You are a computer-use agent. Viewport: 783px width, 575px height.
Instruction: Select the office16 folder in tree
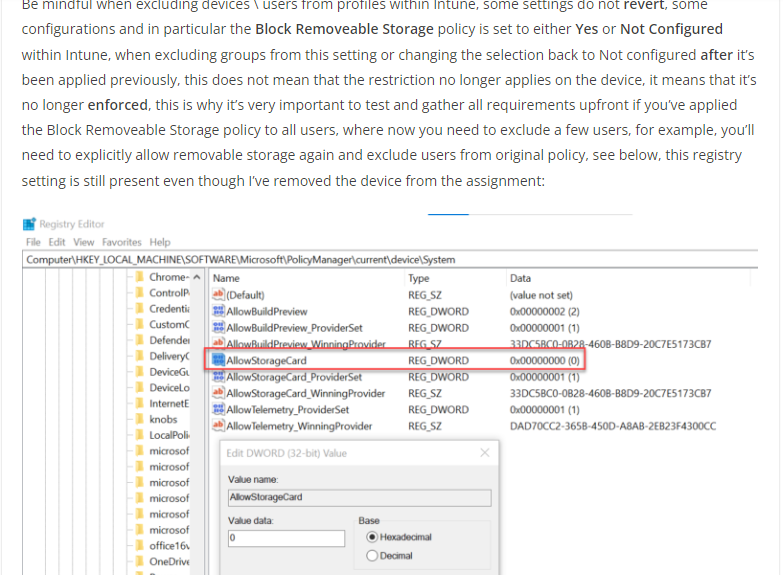pos(169,546)
